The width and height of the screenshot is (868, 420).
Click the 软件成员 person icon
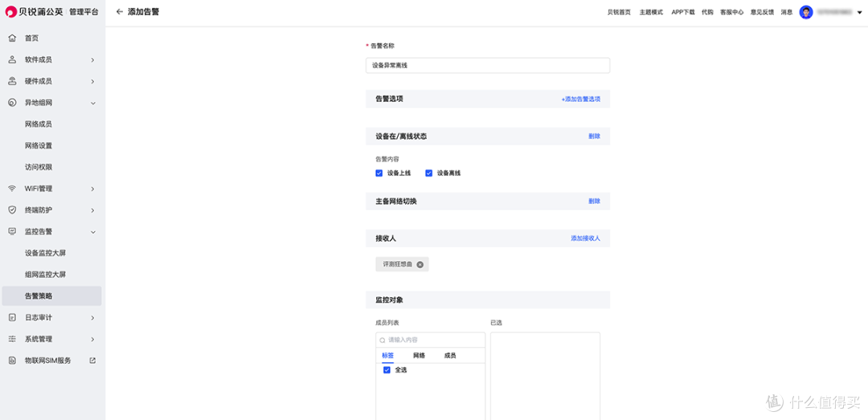click(12, 60)
